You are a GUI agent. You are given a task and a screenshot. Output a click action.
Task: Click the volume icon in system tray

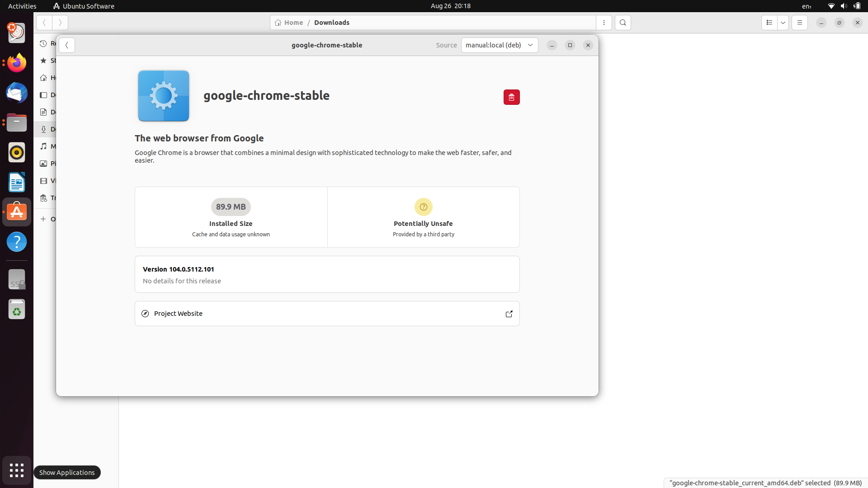[x=844, y=6]
